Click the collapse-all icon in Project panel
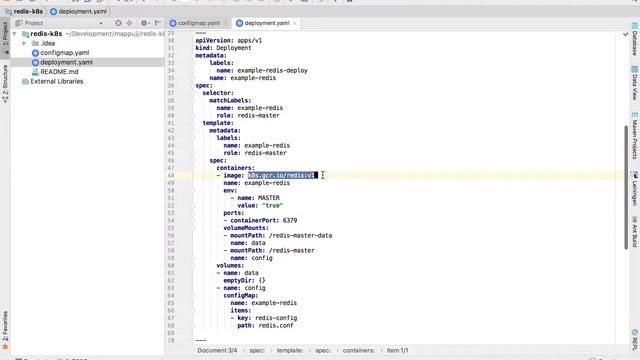The image size is (640, 360). 129,23
